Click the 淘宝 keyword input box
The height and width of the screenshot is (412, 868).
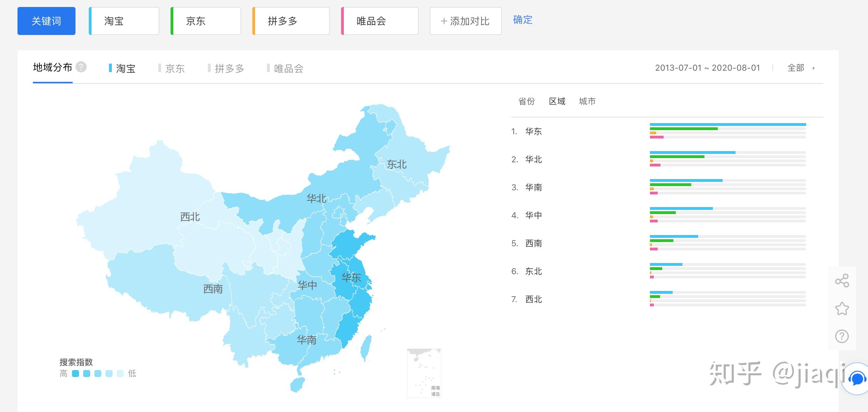pos(124,21)
